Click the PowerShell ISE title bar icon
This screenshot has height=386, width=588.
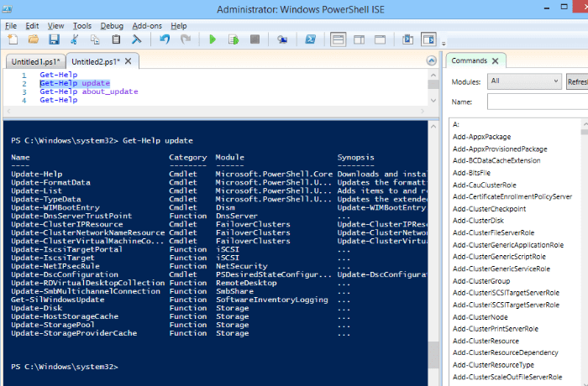click(7, 9)
